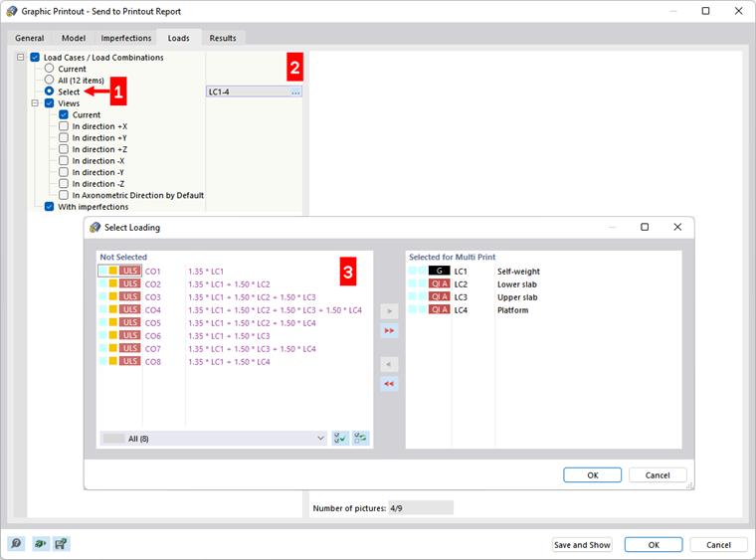Click the double-arrow remove all button
756x560 pixels.
pos(389,384)
